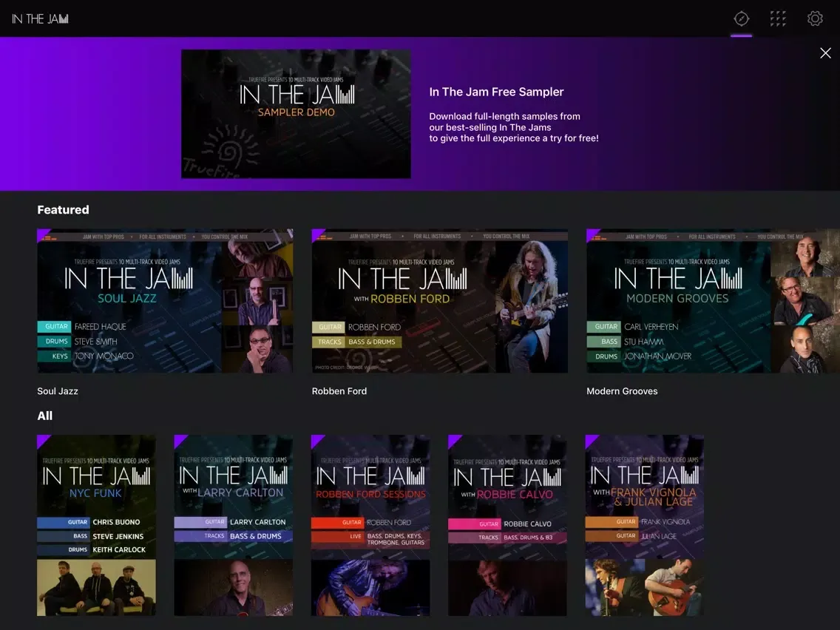Screen dimensions: 840x630
Task: Select the In The Jam Free Sampler title
Action: tap(496, 92)
